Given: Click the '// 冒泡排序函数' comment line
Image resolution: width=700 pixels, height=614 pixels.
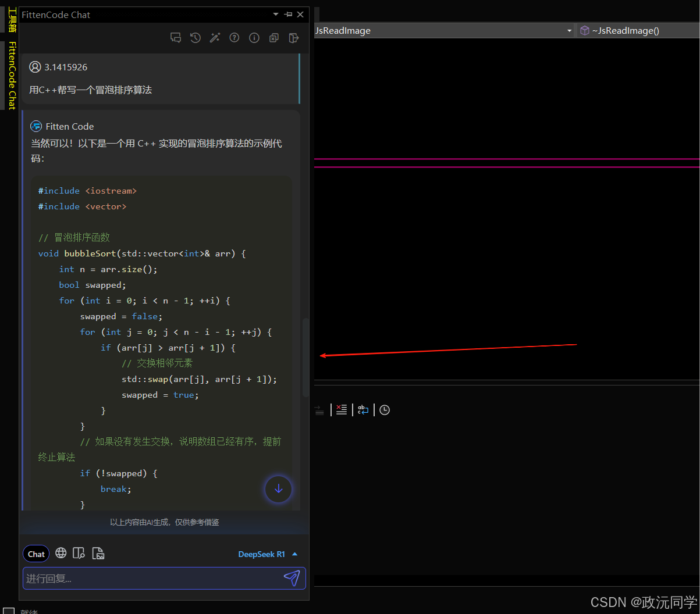Looking at the screenshot, I should pos(74,237).
